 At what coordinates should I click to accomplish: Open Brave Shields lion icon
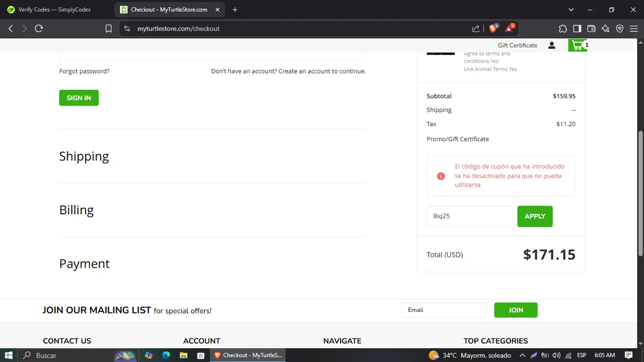click(x=493, y=28)
